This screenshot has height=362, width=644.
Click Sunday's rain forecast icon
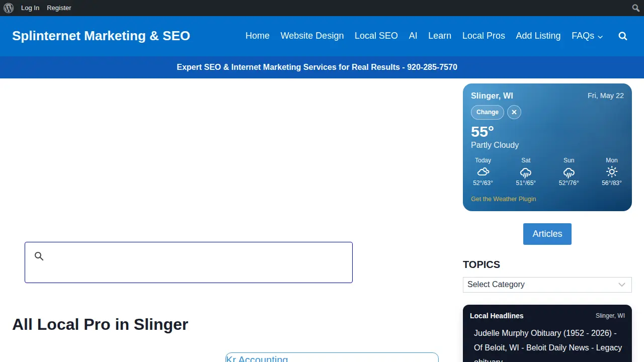(569, 172)
